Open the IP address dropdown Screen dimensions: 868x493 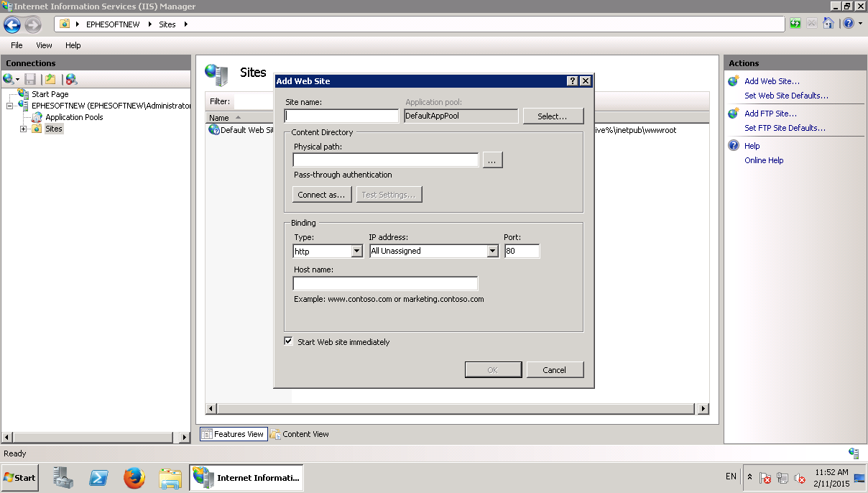pos(492,251)
